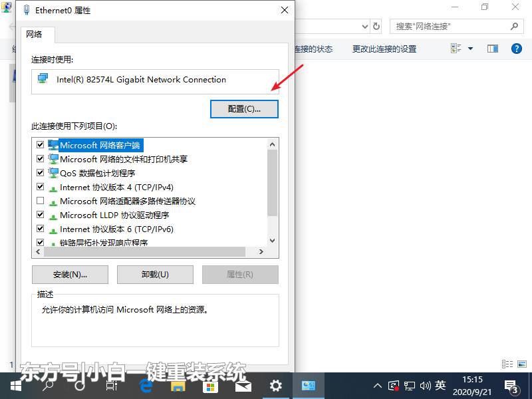Image resolution: width=532 pixels, height=399 pixels.
Task: Open Mail from the taskbar
Action: pos(243,386)
